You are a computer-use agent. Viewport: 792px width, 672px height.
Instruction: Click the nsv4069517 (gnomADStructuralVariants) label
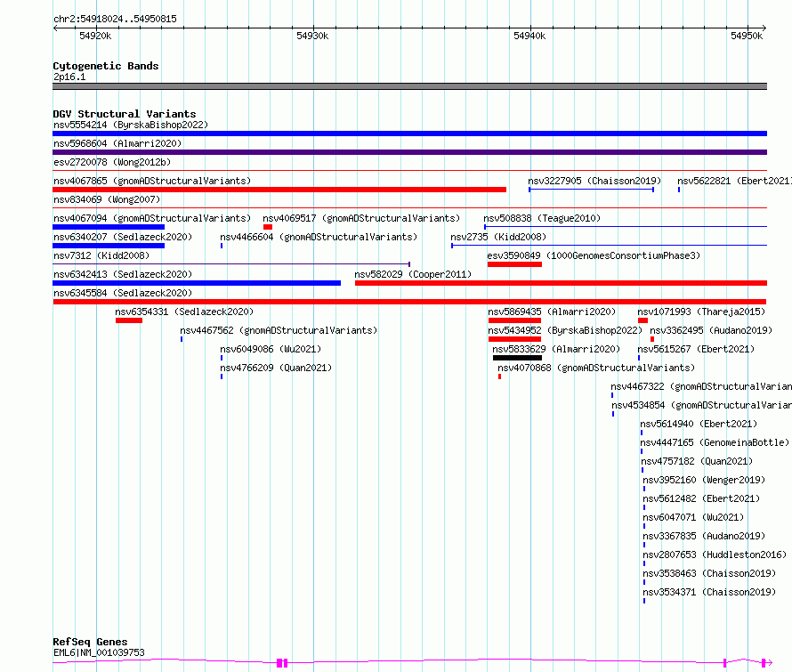(x=361, y=218)
